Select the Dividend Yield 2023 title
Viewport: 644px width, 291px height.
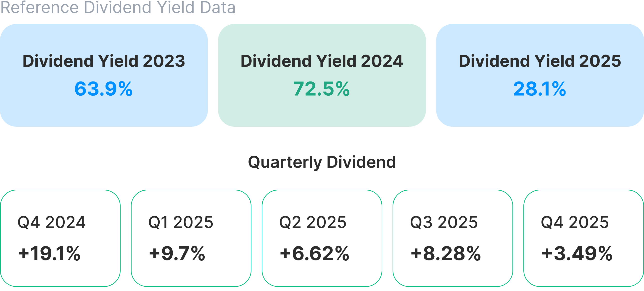point(104,61)
